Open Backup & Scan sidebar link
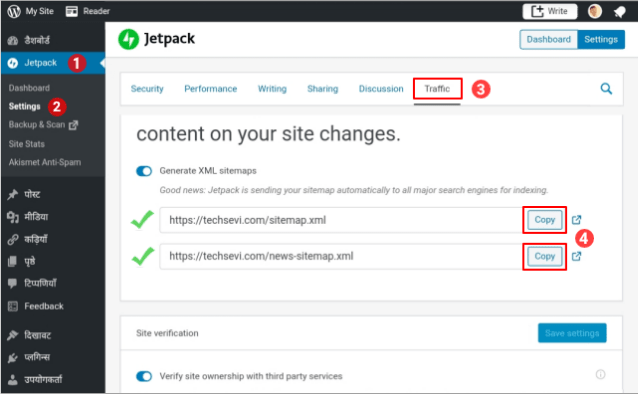Screen dimensions: 638x394 pyautogui.click(x=43, y=125)
